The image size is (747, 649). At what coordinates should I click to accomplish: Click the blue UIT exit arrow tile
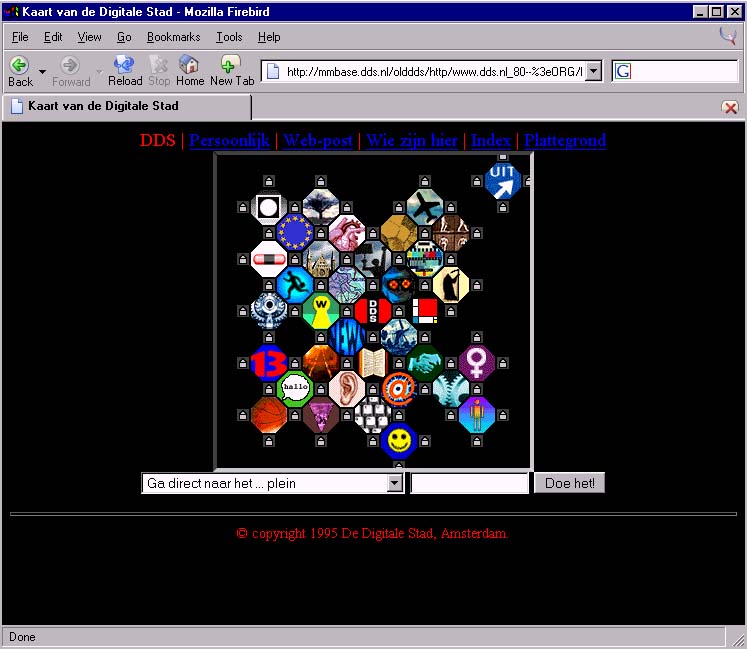pyautogui.click(x=502, y=182)
